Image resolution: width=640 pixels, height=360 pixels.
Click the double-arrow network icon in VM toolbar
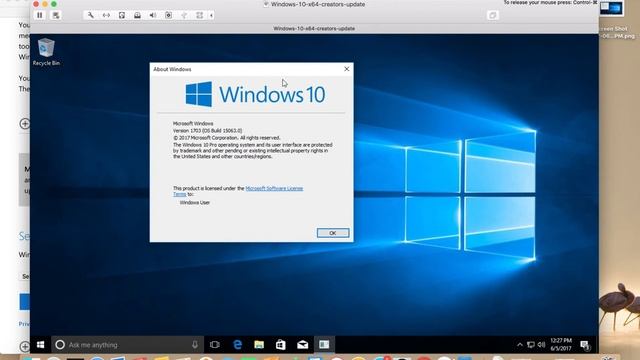(x=106, y=15)
